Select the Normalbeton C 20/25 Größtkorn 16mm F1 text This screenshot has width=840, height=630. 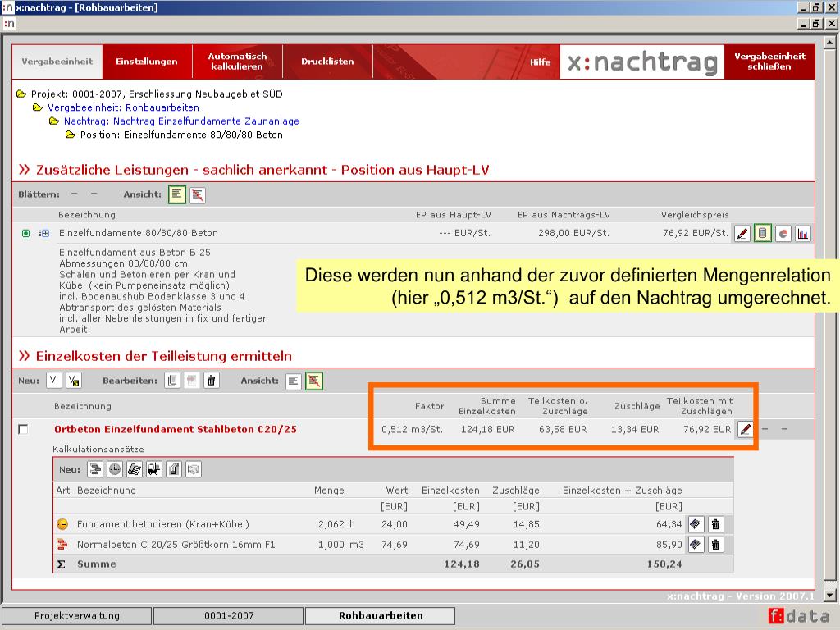(x=176, y=545)
